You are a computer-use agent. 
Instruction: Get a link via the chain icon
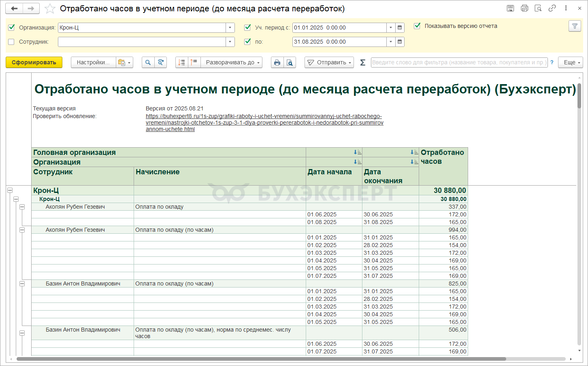point(552,8)
